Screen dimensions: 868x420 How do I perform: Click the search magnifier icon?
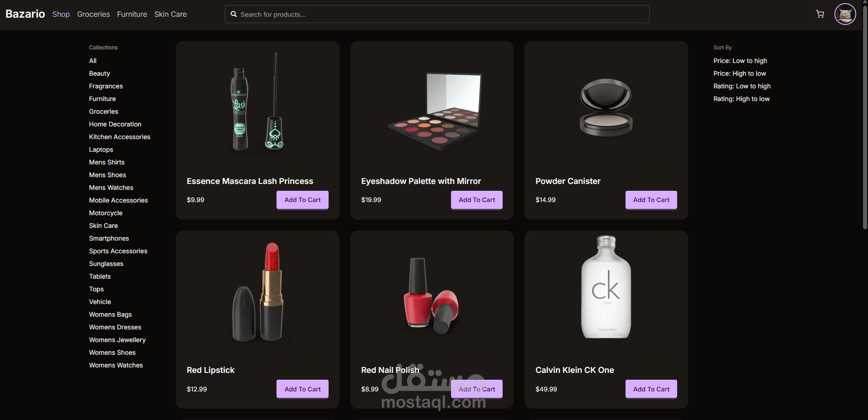point(234,14)
